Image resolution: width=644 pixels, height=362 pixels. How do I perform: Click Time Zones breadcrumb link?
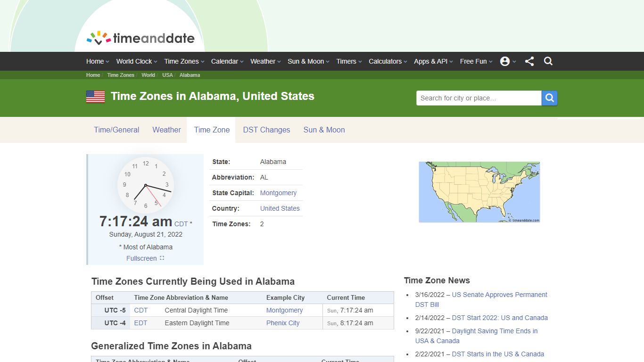click(121, 75)
